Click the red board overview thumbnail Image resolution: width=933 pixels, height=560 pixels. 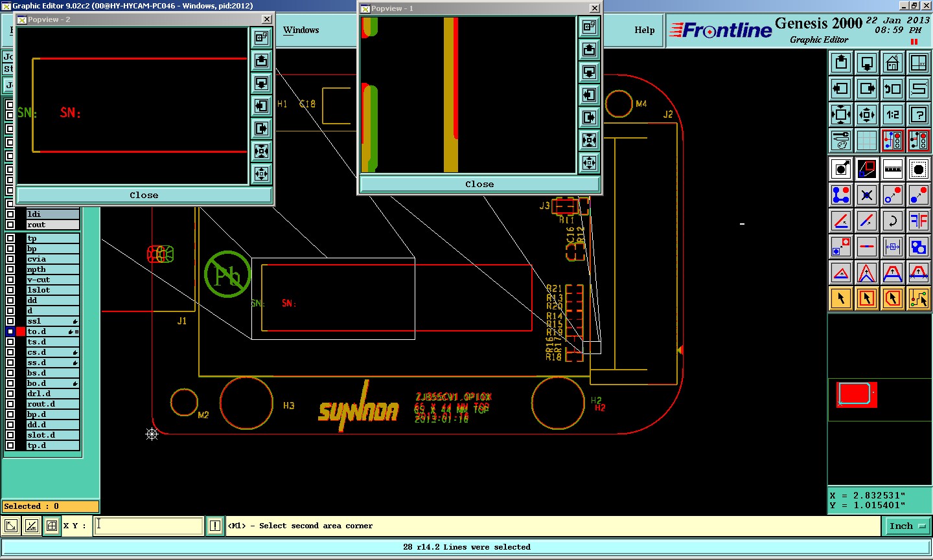pyautogui.click(x=856, y=394)
